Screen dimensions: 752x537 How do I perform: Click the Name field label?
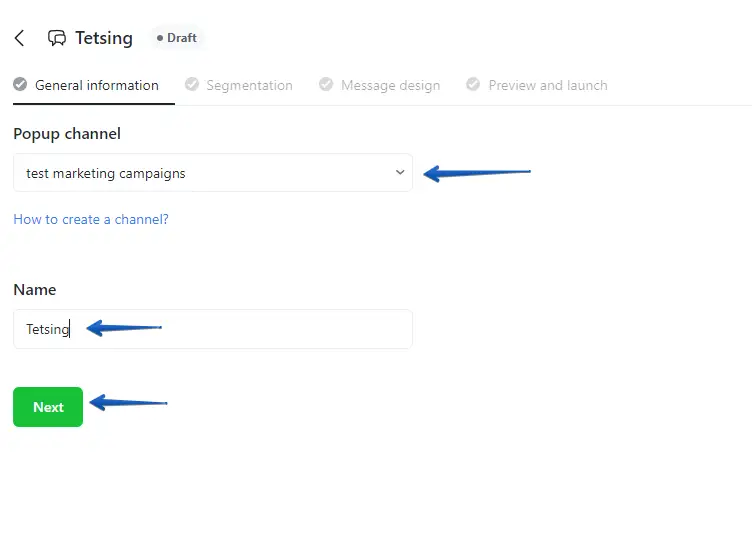[x=35, y=290]
